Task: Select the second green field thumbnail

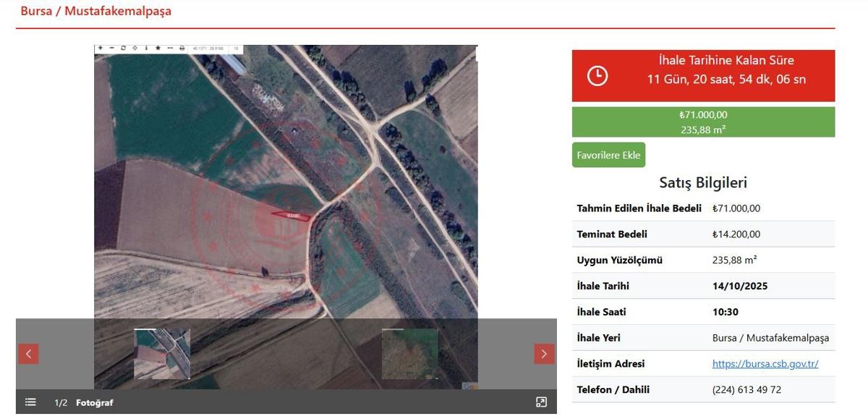Action: pos(409,354)
